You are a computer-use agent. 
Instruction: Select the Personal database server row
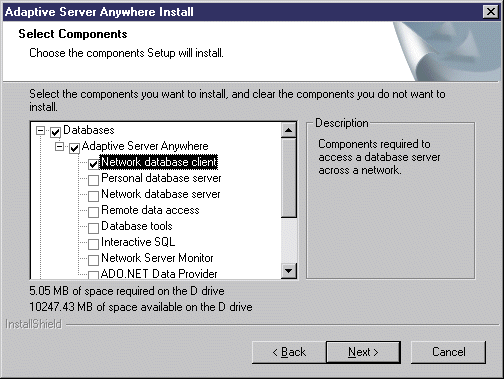click(x=161, y=178)
